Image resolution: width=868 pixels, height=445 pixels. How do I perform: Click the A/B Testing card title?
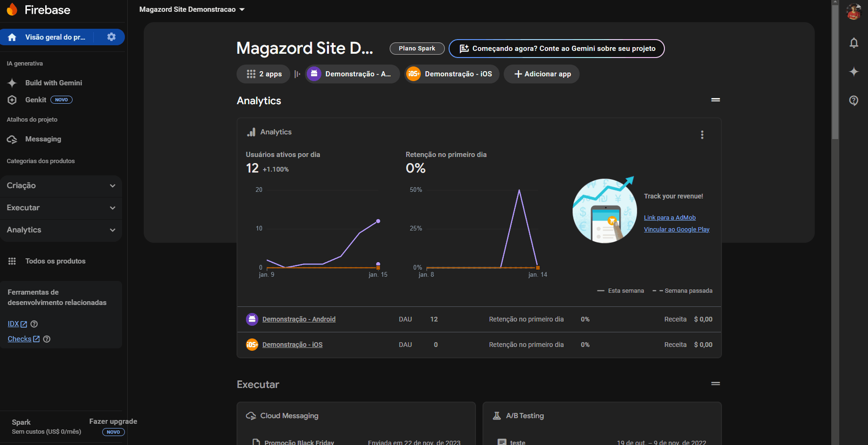pos(525,416)
